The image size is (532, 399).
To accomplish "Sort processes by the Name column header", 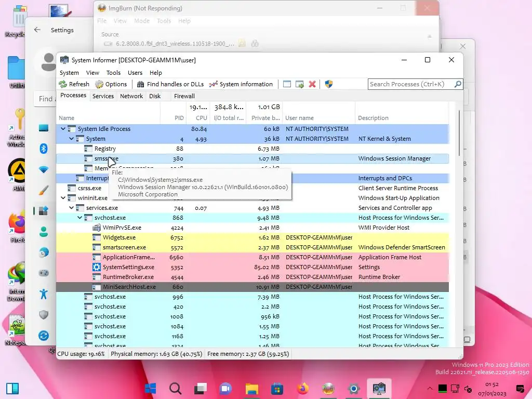I will coord(108,118).
